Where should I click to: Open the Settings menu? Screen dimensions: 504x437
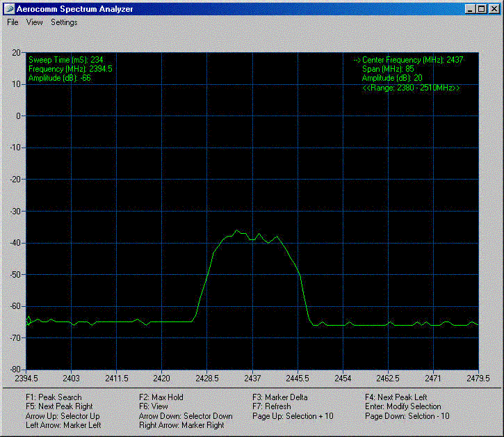point(64,22)
